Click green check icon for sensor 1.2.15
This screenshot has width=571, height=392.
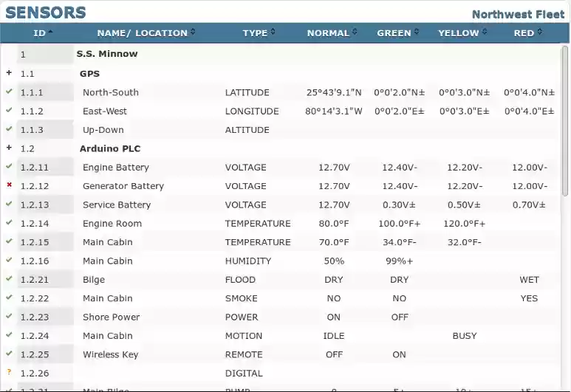pyautogui.click(x=9, y=241)
